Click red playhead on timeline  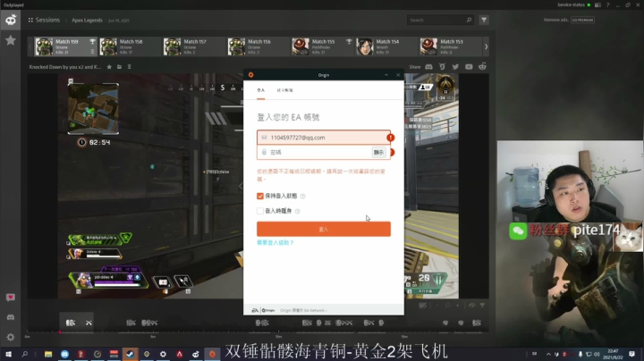[60, 332]
